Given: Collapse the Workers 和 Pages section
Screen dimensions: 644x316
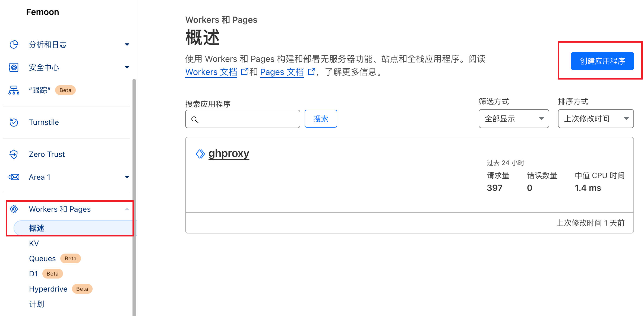Looking at the screenshot, I should [127, 209].
